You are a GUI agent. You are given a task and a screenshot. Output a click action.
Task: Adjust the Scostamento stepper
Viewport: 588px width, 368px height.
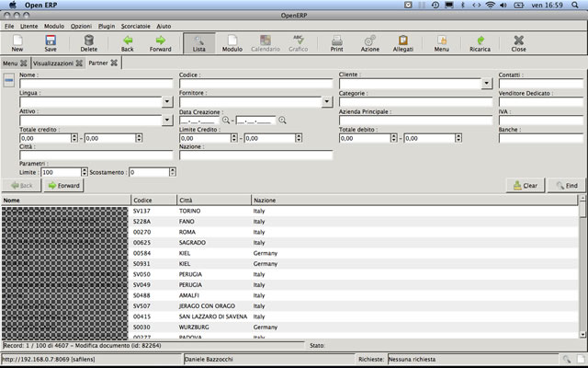pos(173,172)
